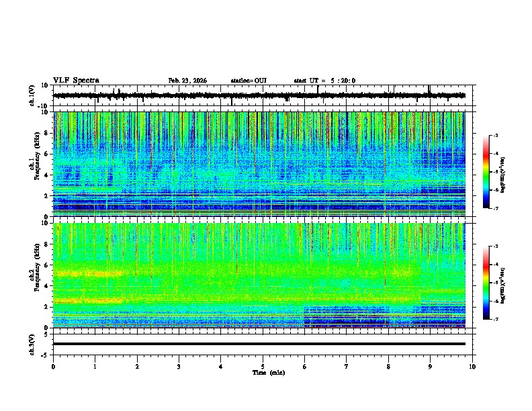Click the ch.1 "Frequency (kHz)" axis label
This screenshot has width=532, height=411.
tap(37, 156)
